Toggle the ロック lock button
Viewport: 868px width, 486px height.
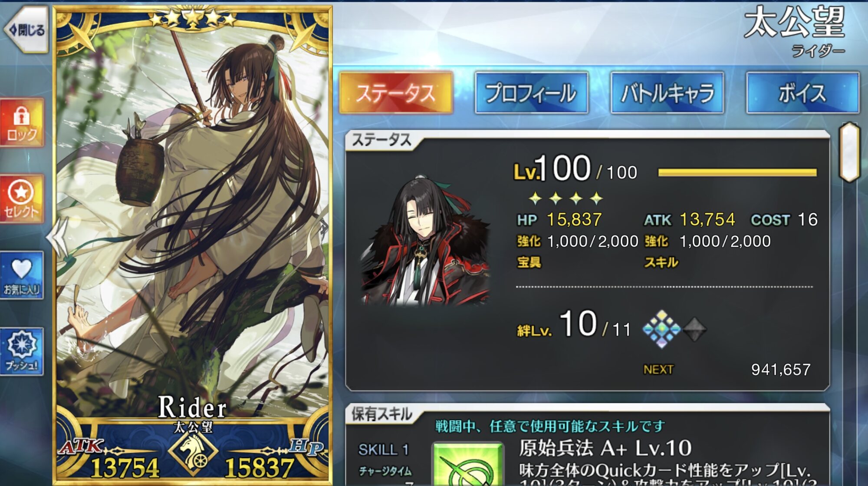[x=22, y=122]
